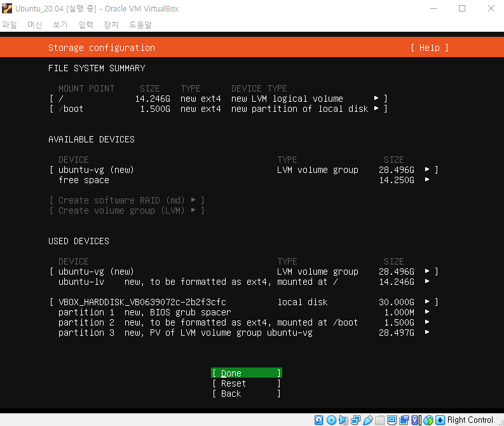
Task: Select partition 3 PV of LVM row
Action: pos(244,333)
